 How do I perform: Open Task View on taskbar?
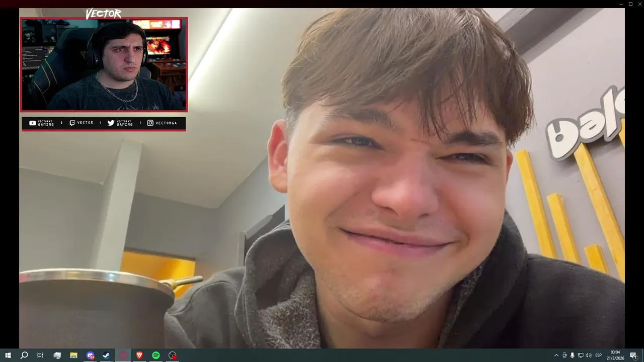(x=40, y=355)
